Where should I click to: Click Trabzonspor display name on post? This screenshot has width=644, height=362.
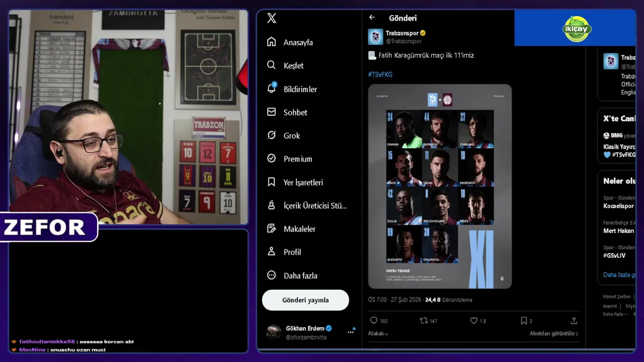point(403,33)
